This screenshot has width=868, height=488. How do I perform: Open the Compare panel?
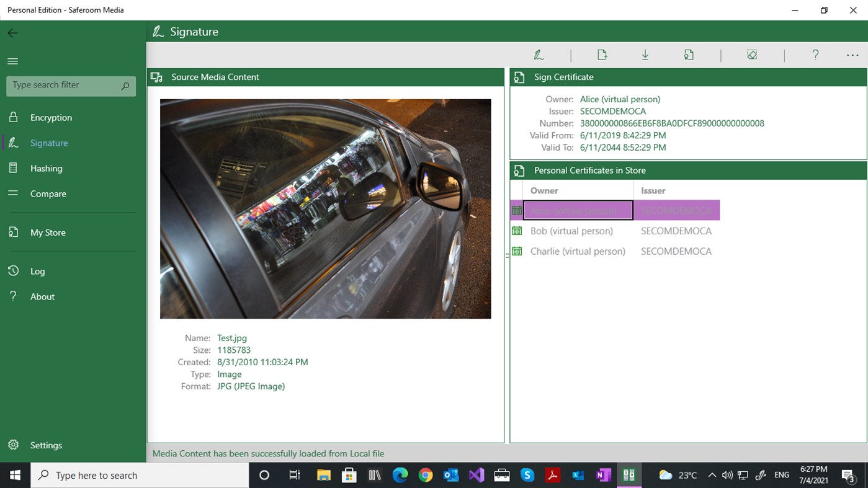[48, 193]
